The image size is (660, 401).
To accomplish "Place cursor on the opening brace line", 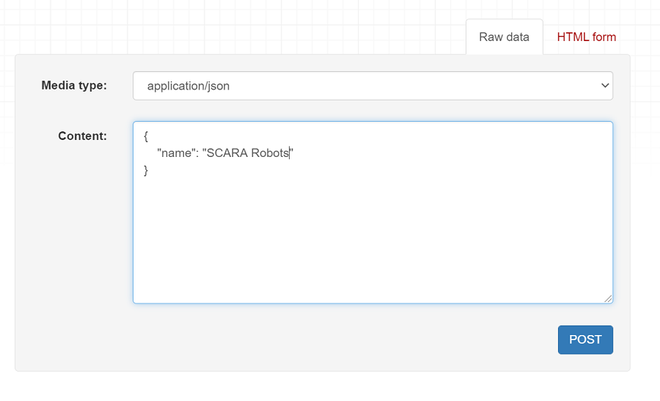I will [146, 136].
